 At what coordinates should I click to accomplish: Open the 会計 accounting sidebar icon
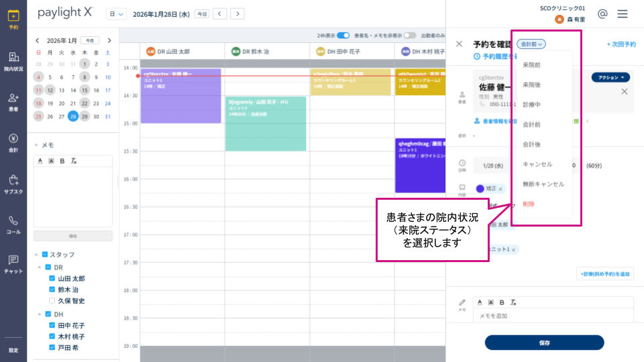pyautogui.click(x=13, y=143)
